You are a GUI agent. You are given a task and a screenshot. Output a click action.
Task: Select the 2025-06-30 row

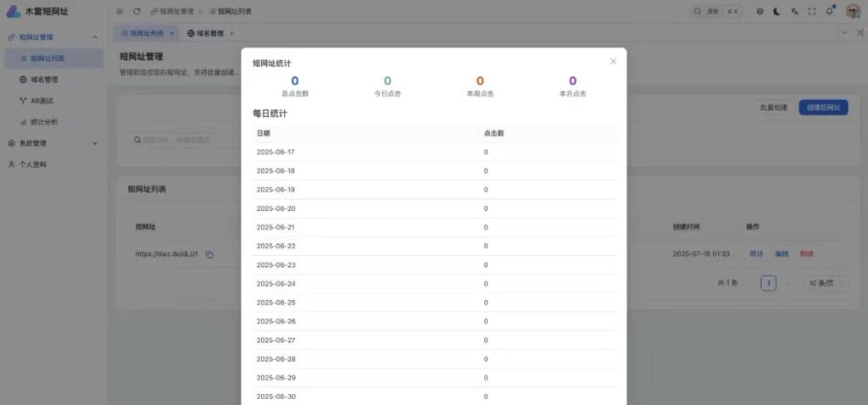434,397
